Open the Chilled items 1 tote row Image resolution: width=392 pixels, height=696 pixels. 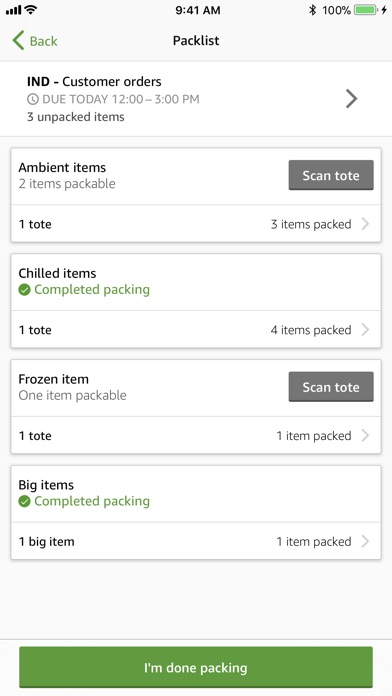[196, 329]
